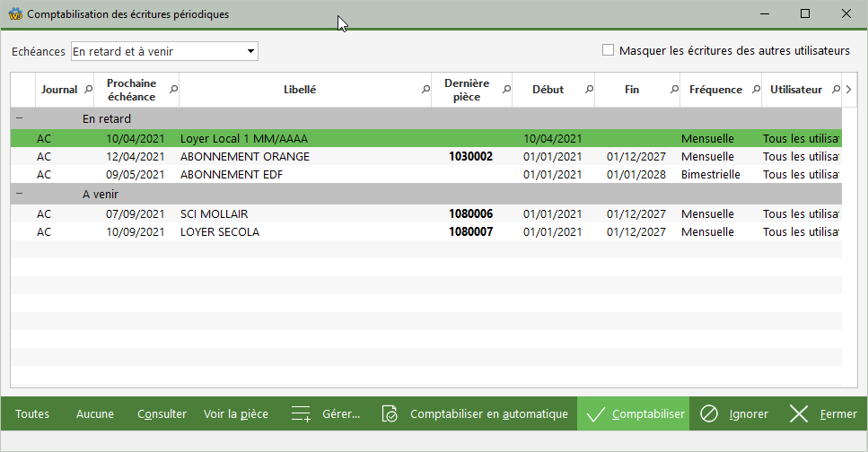Click the search icon in Libellé column header
Viewport: 868px width, 452px height.
coord(425,90)
